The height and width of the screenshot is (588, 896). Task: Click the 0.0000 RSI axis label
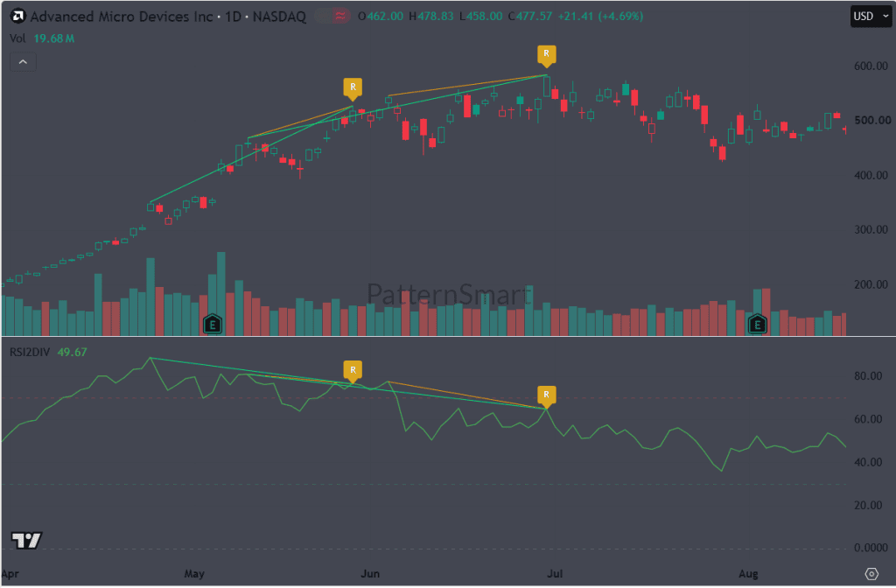pyautogui.click(x=871, y=548)
